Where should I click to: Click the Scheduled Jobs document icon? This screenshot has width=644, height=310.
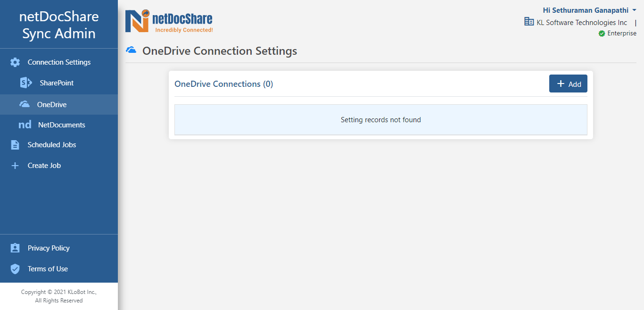[x=15, y=145]
